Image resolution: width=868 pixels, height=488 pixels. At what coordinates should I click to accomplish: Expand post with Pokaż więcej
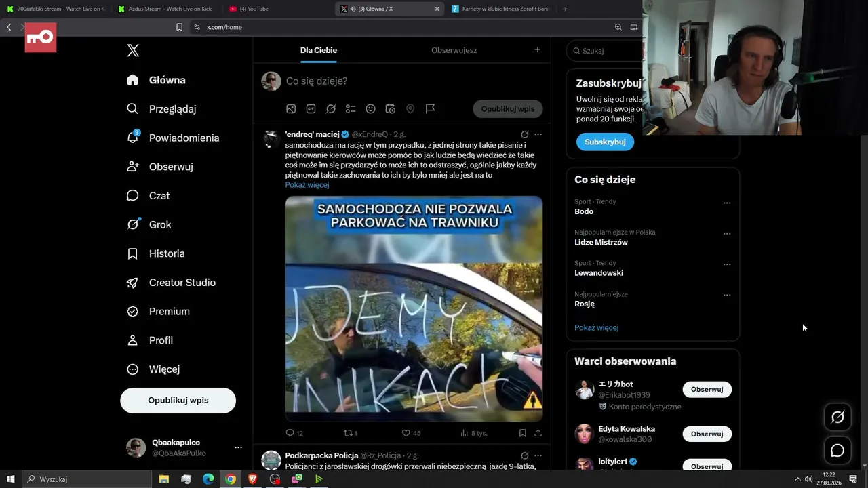click(x=307, y=185)
